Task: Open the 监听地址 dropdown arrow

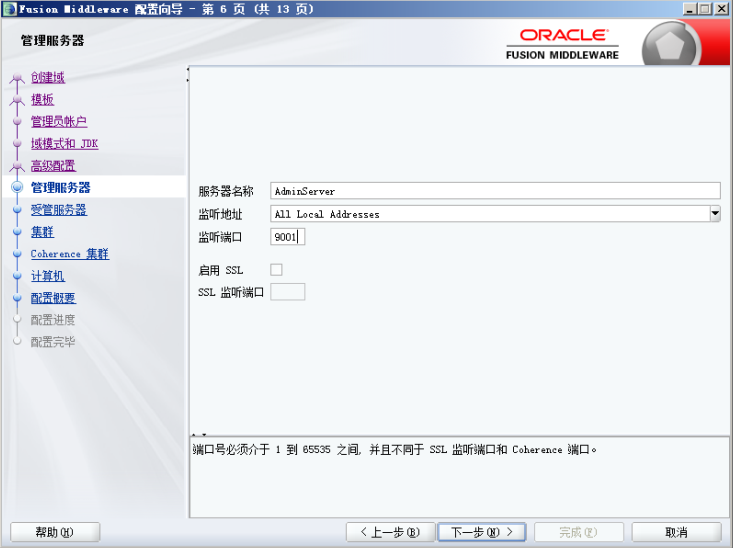Action: click(714, 213)
